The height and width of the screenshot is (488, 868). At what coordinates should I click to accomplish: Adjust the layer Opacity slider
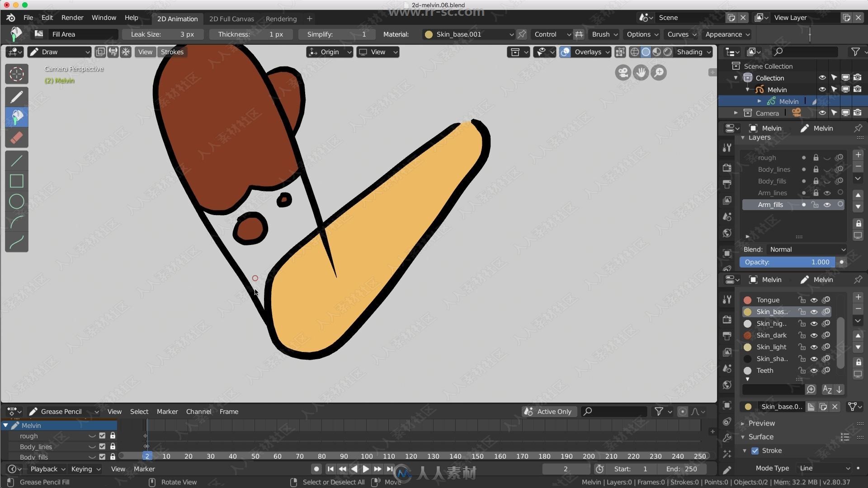point(787,262)
